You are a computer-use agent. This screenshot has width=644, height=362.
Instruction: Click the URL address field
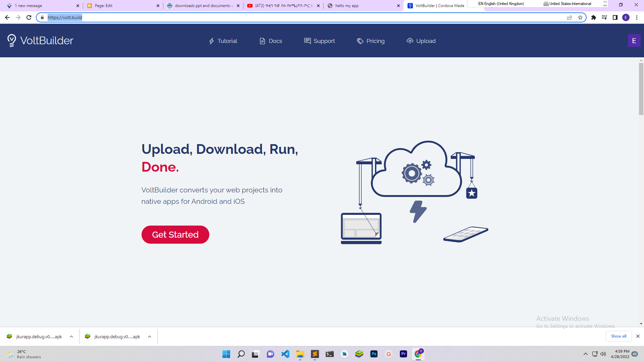302,18
